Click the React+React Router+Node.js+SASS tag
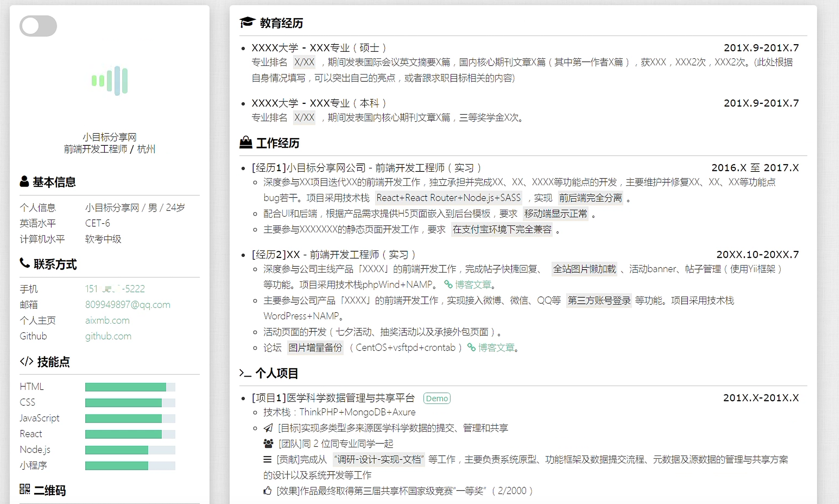Image resolution: width=839 pixels, height=504 pixels. (x=448, y=198)
